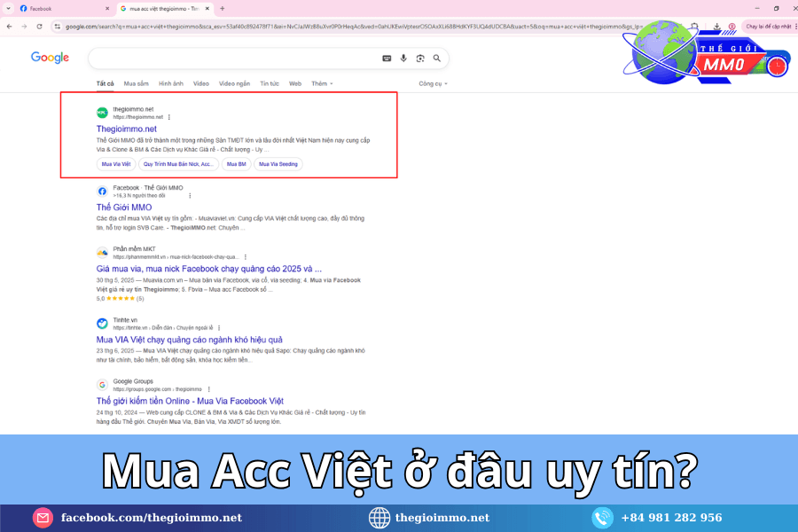798x532 pixels.
Task: Click the Mua BM sitelink chip
Action: tap(236, 164)
